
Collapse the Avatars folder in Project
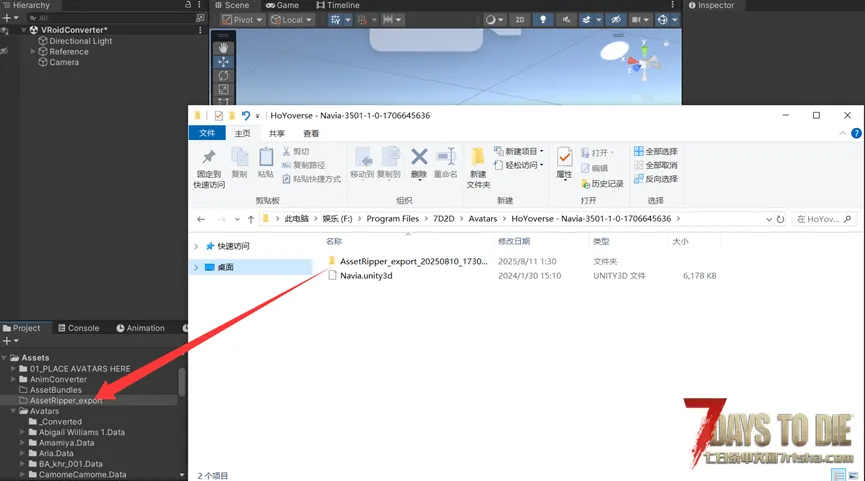click(x=13, y=411)
